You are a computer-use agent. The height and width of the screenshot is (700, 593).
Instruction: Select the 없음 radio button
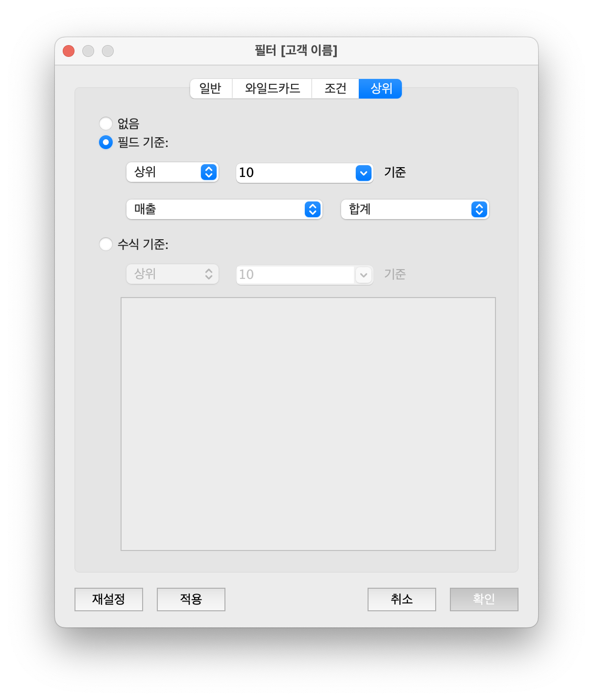(x=106, y=123)
